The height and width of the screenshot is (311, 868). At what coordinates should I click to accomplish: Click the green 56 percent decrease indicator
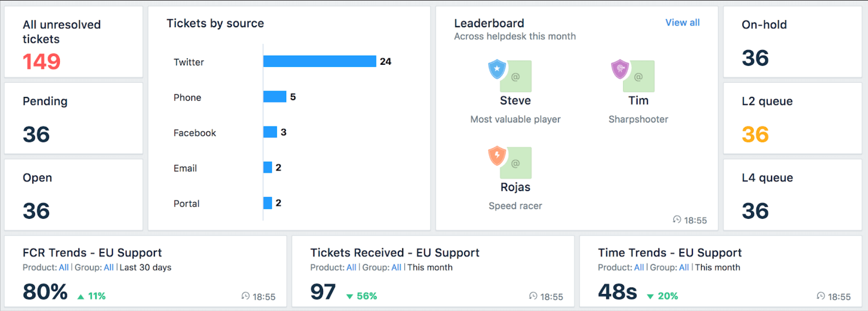(362, 296)
